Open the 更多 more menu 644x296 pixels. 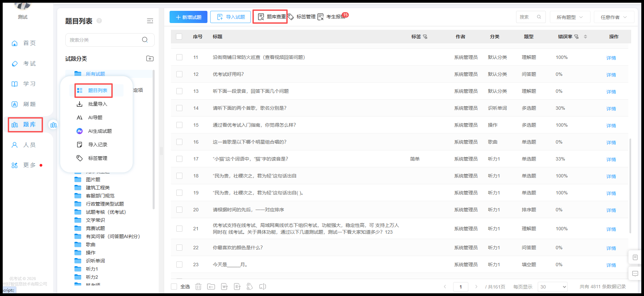24,165
